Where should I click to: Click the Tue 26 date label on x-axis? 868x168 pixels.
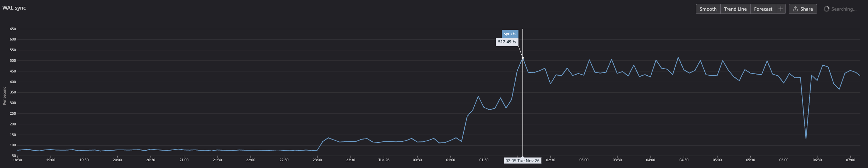tap(384, 160)
